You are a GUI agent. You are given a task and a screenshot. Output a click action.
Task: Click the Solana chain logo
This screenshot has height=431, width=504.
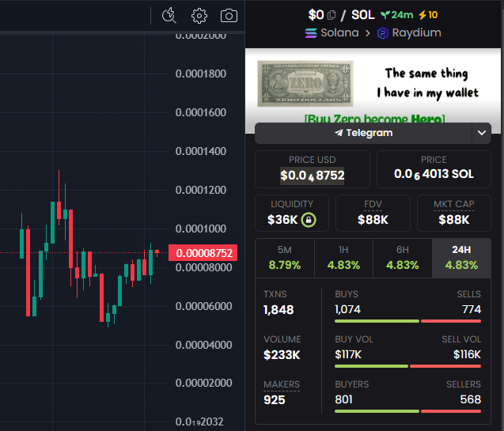click(x=311, y=33)
